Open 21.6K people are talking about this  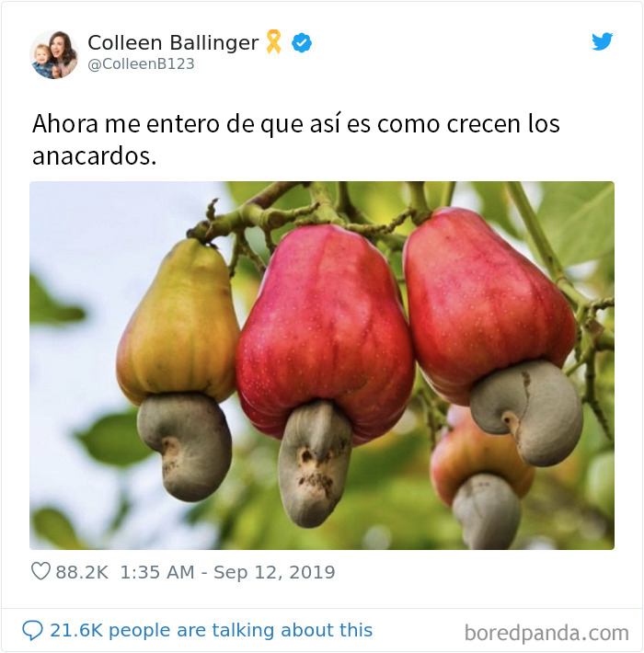(x=212, y=630)
